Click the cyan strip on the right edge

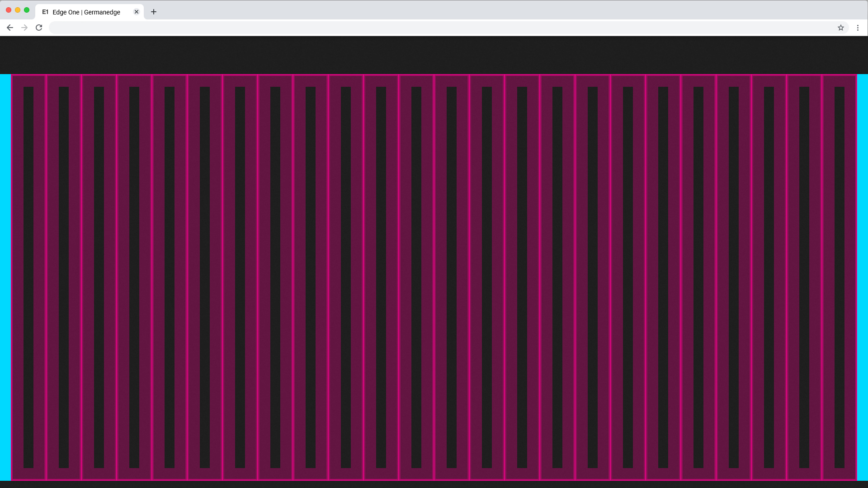[x=863, y=277]
